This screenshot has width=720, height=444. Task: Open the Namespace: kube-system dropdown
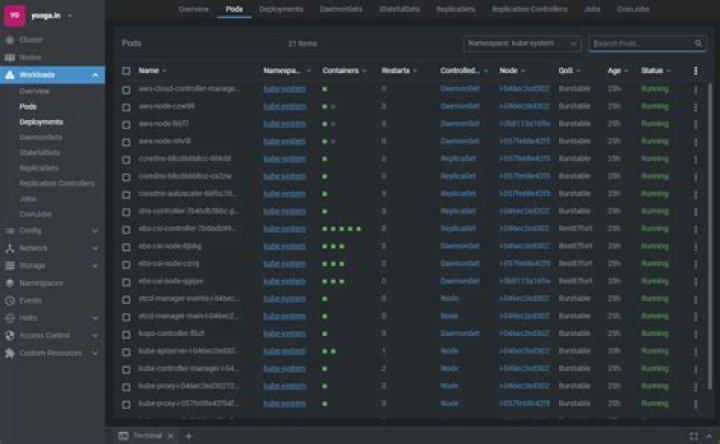point(522,44)
